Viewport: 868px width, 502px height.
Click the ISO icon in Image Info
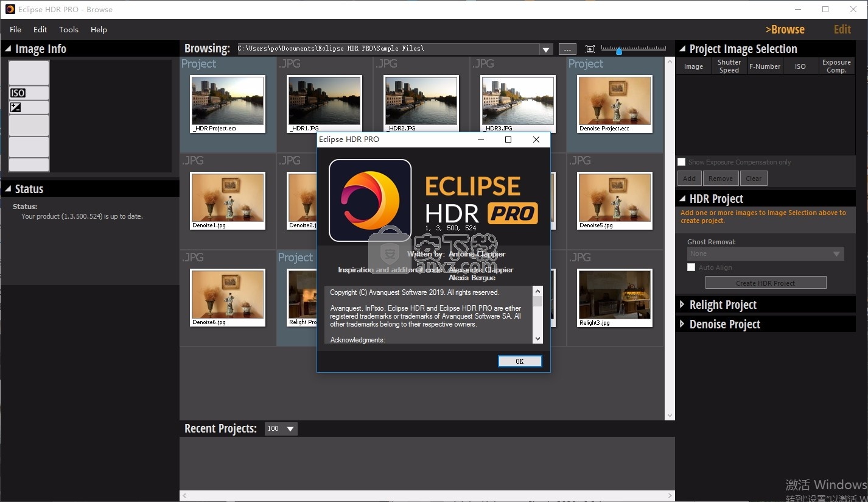(18, 93)
